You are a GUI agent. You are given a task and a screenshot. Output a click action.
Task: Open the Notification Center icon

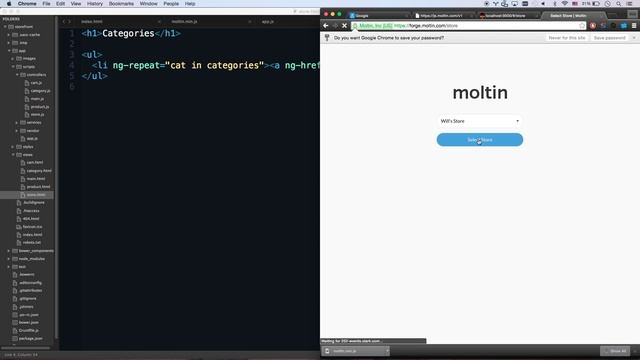click(629, 4)
